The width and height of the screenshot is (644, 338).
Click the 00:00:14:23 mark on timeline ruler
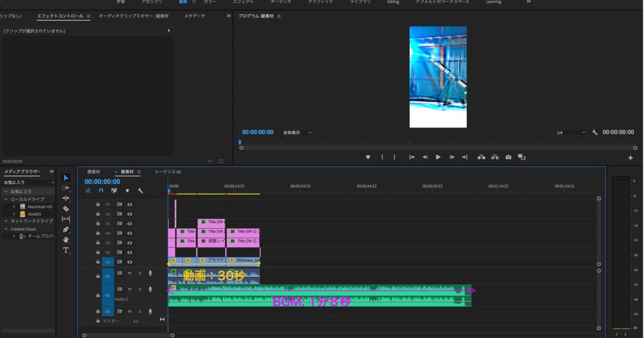coord(235,186)
